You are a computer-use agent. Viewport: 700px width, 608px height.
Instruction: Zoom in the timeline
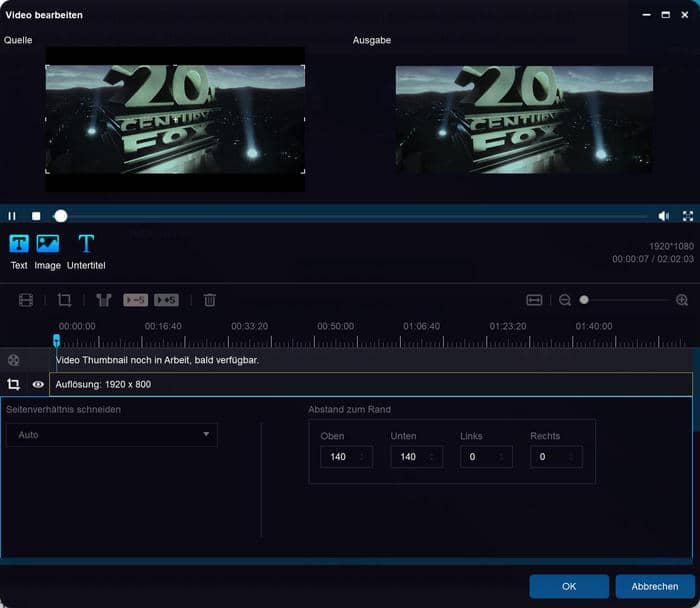pyautogui.click(x=682, y=300)
